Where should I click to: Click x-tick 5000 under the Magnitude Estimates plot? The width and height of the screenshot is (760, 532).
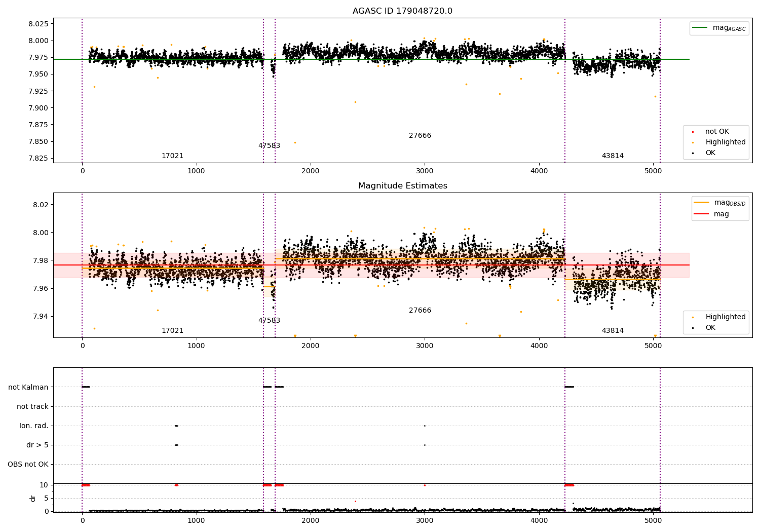pyautogui.click(x=653, y=346)
